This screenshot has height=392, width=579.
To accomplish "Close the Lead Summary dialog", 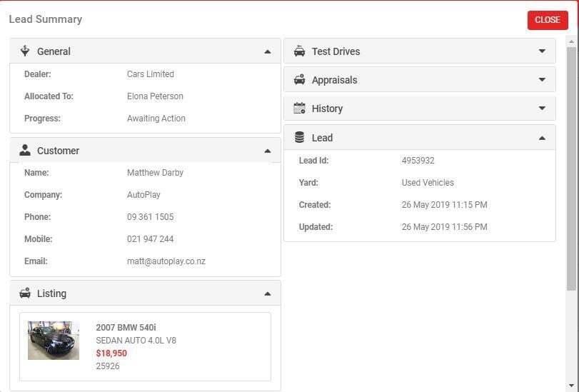I will tap(548, 20).
